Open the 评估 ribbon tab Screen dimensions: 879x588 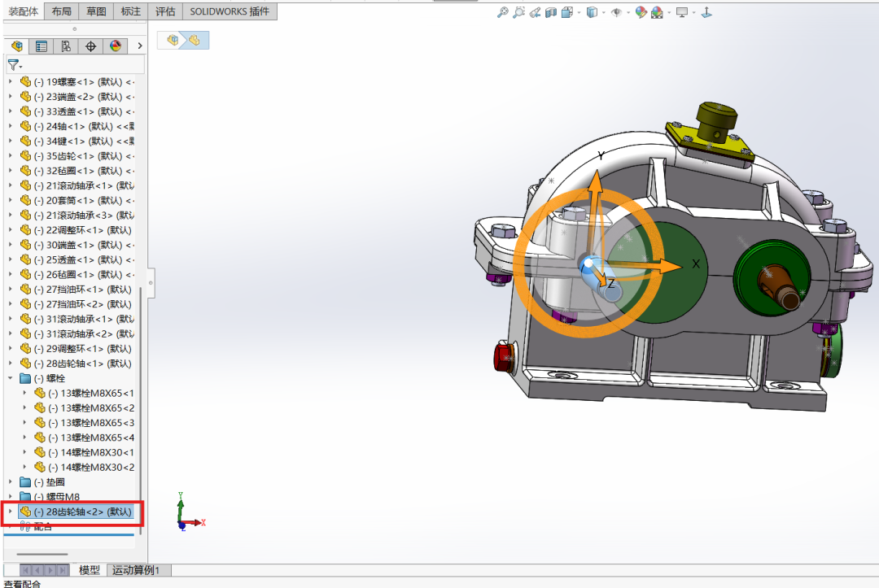point(165,11)
